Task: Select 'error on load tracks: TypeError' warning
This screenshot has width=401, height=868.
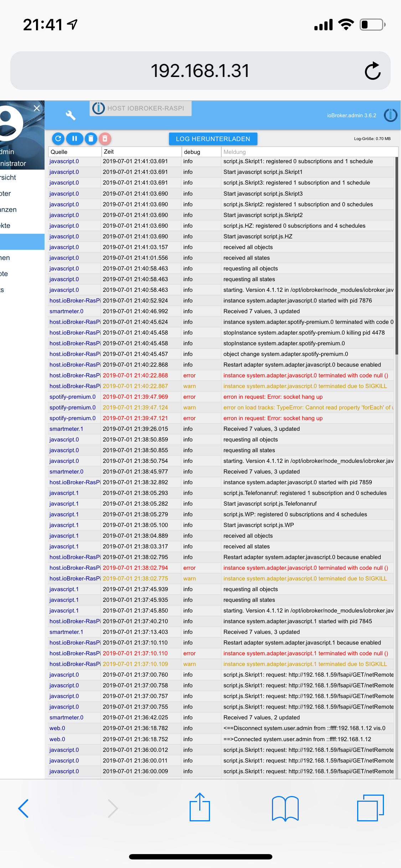Action: (x=308, y=408)
